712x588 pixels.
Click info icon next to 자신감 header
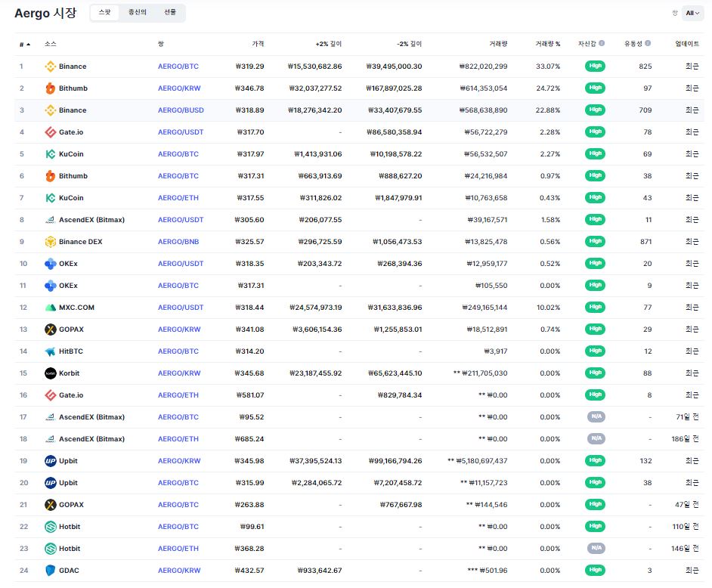(x=602, y=43)
